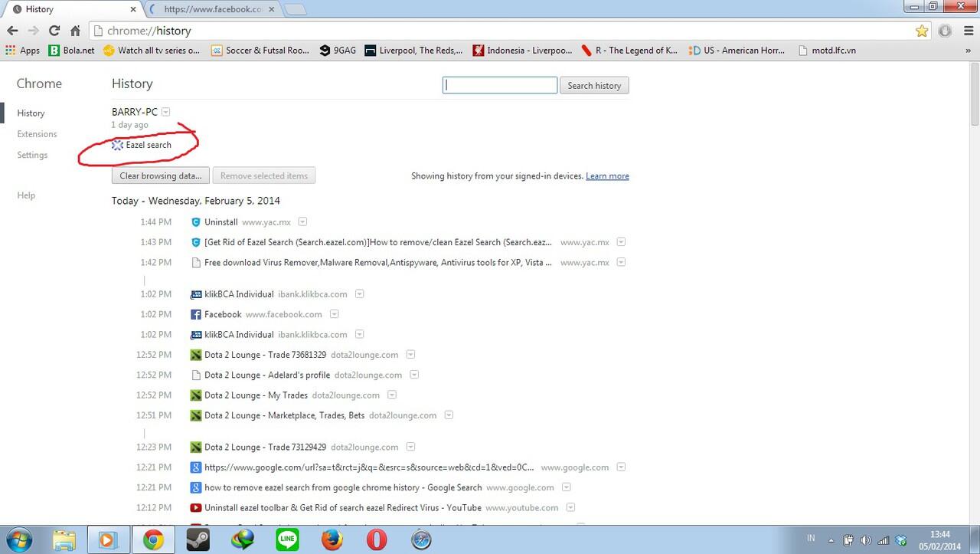Open Apps shortcut in bookmarks bar
This screenshot has width=980, height=554.
pos(22,51)
